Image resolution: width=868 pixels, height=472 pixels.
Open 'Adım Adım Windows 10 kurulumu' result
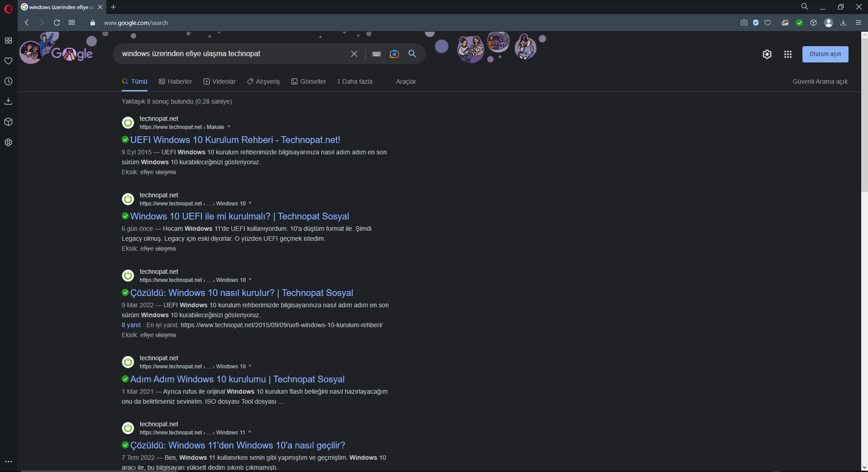[237, 379]
